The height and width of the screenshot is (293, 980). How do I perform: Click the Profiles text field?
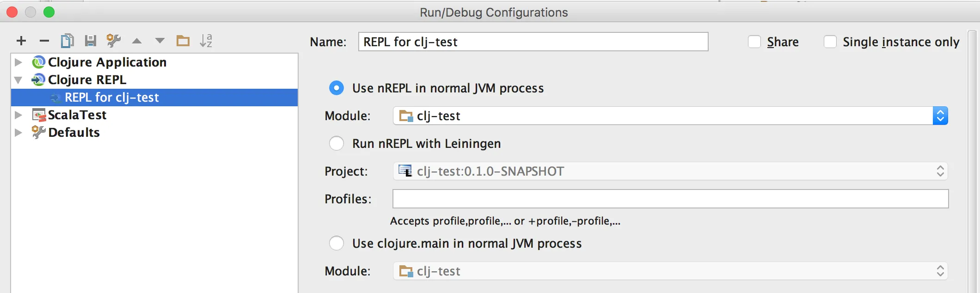(x=670, y=199)
